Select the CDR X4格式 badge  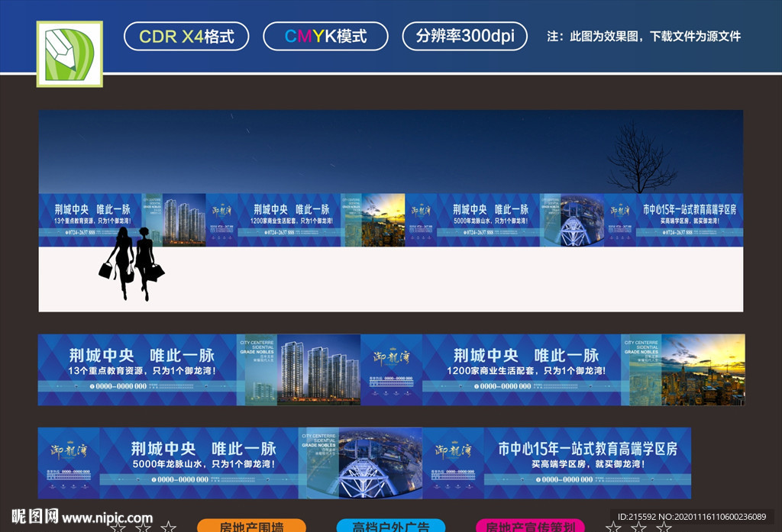click(186, 35)
